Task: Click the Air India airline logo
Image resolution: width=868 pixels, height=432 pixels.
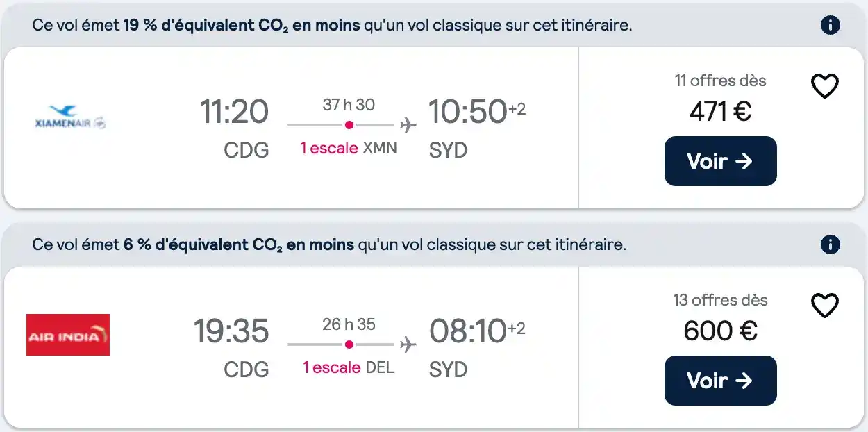Action: [68, 335]
